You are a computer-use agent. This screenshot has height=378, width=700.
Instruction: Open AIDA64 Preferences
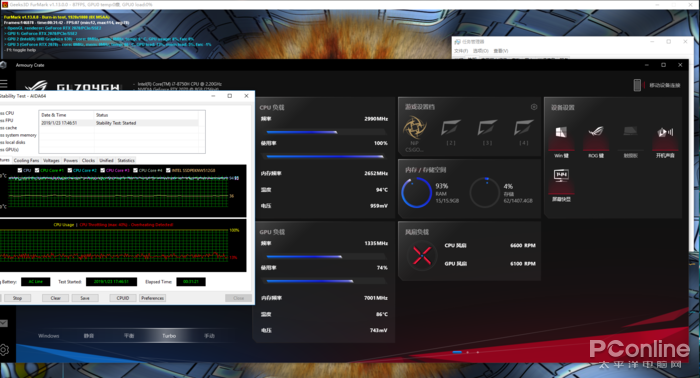[153, 298]
